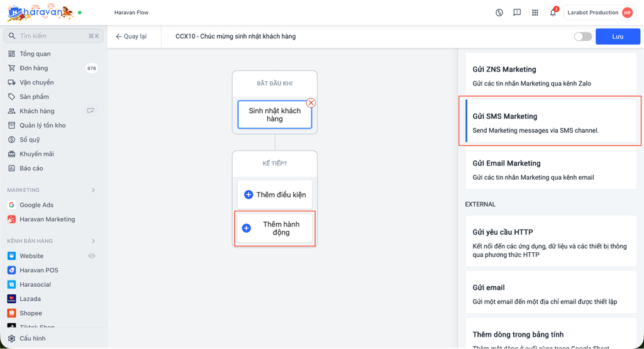Click the Cấu hình gear icon
Viewport: 644px width, 349px height.
(12, 338)
